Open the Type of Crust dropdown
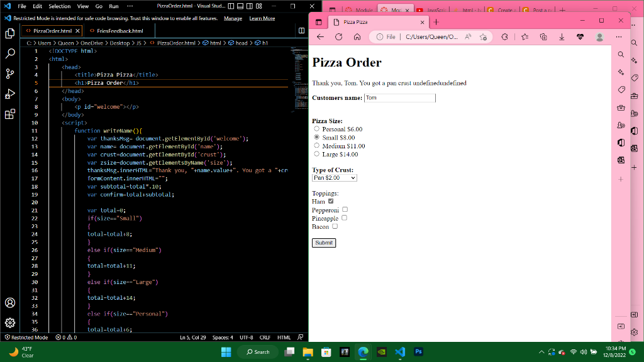 (x=334, y=177)
